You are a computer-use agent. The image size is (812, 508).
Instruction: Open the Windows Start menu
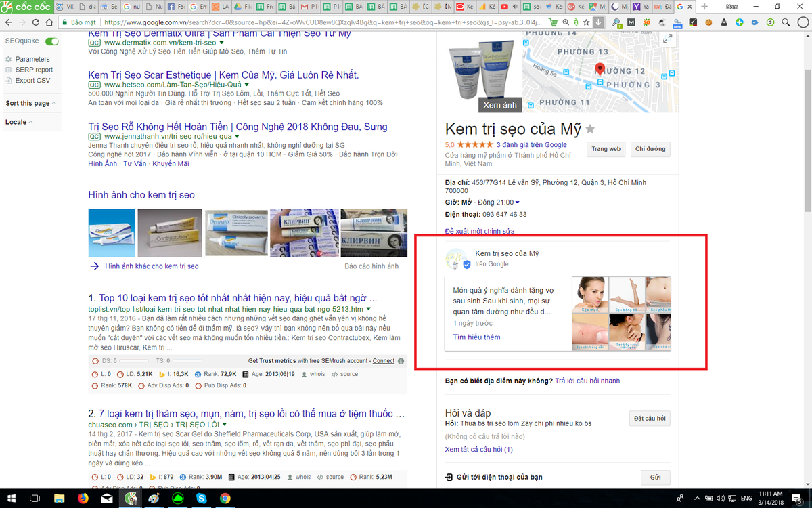pos(11,499)
